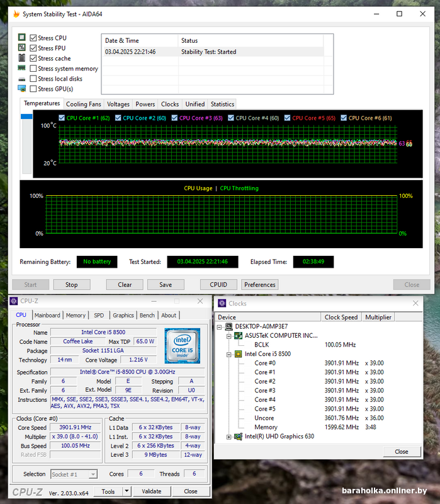Viewport: 440px width, 504px height.
Task: Click the local disks drive icon
Action: (x=21, y=79)
